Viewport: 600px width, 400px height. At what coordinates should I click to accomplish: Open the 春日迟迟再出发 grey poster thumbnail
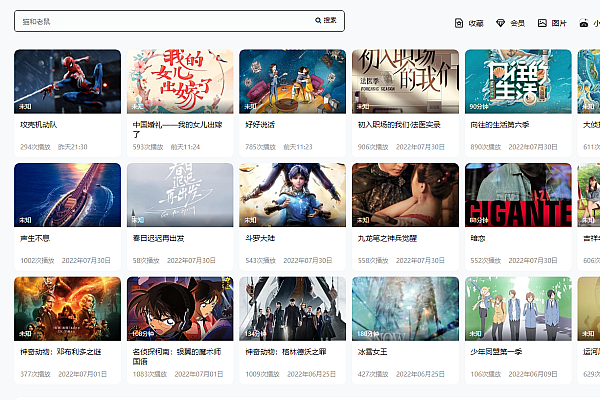click(180, 195)
